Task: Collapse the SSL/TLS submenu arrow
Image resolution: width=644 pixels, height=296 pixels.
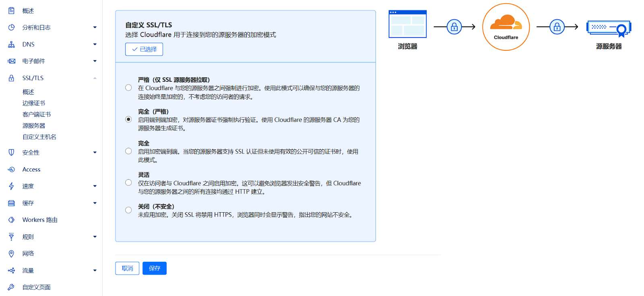Action: 95,78
